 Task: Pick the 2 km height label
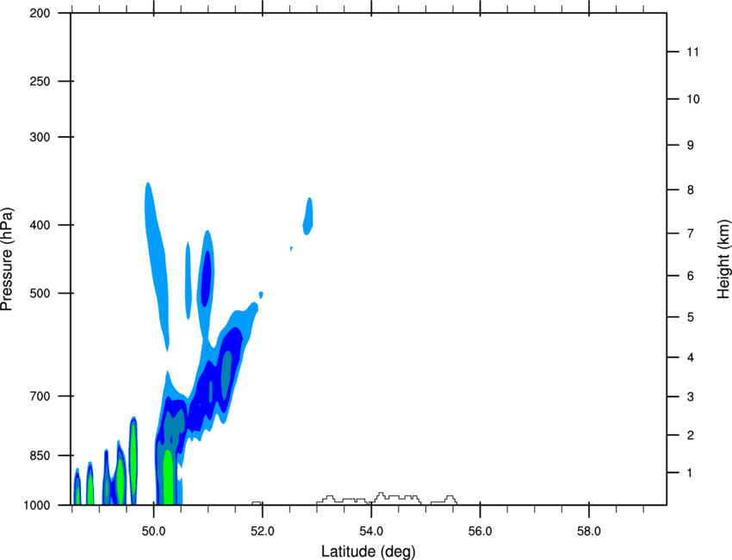pos(690,435)
